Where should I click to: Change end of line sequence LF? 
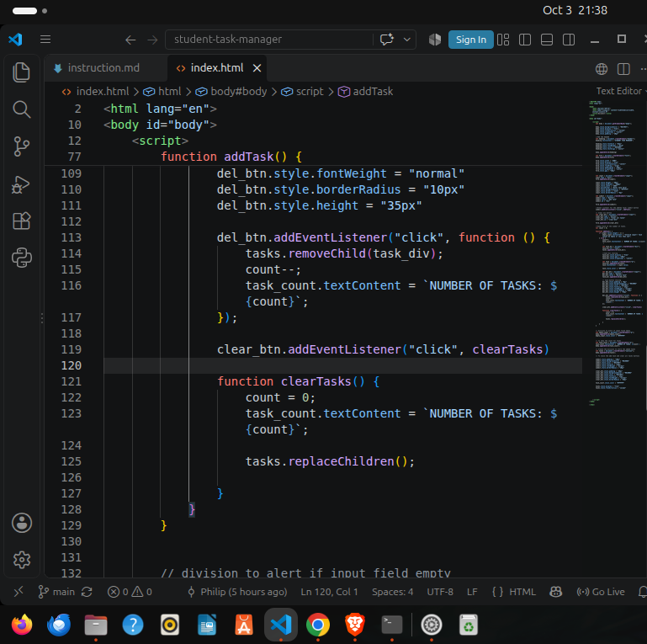[472, 592]
